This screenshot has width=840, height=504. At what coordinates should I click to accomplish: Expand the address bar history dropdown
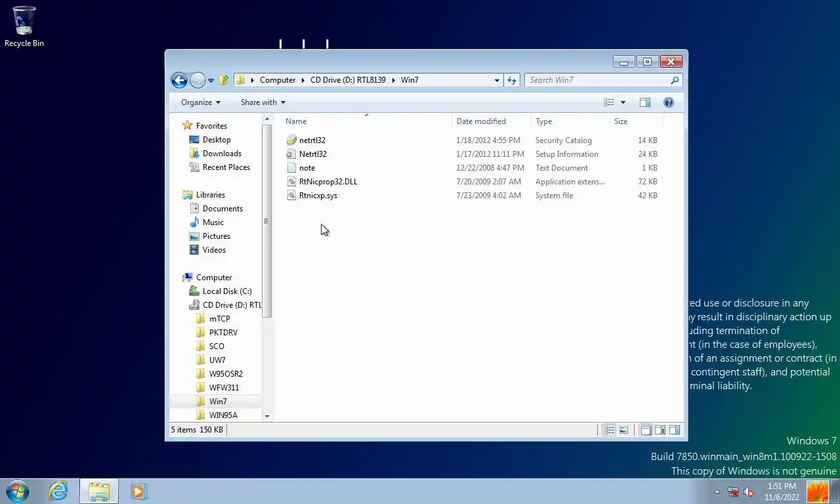pos(497,80)
